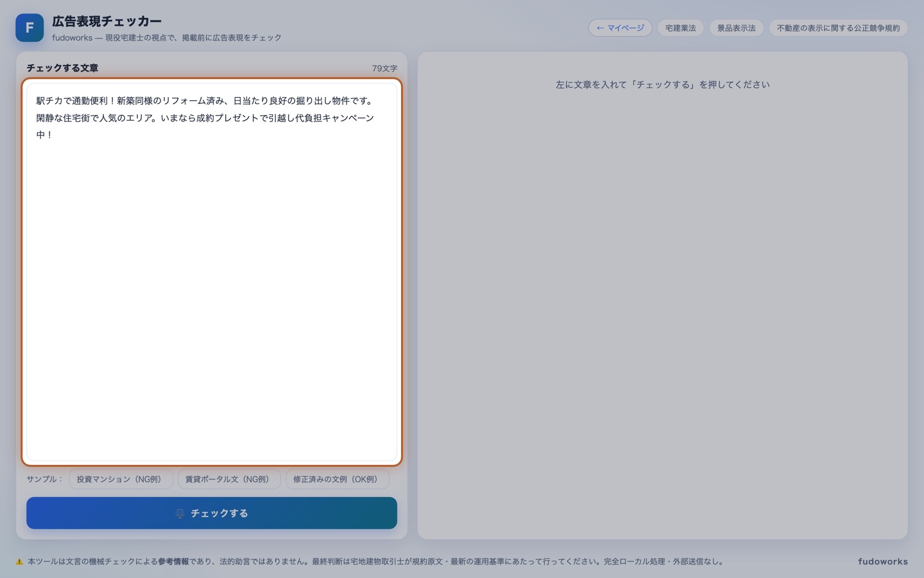Screen dimensions: 924x578
Task: Click the サンプル： label
Action: click(x=45, y=479)
